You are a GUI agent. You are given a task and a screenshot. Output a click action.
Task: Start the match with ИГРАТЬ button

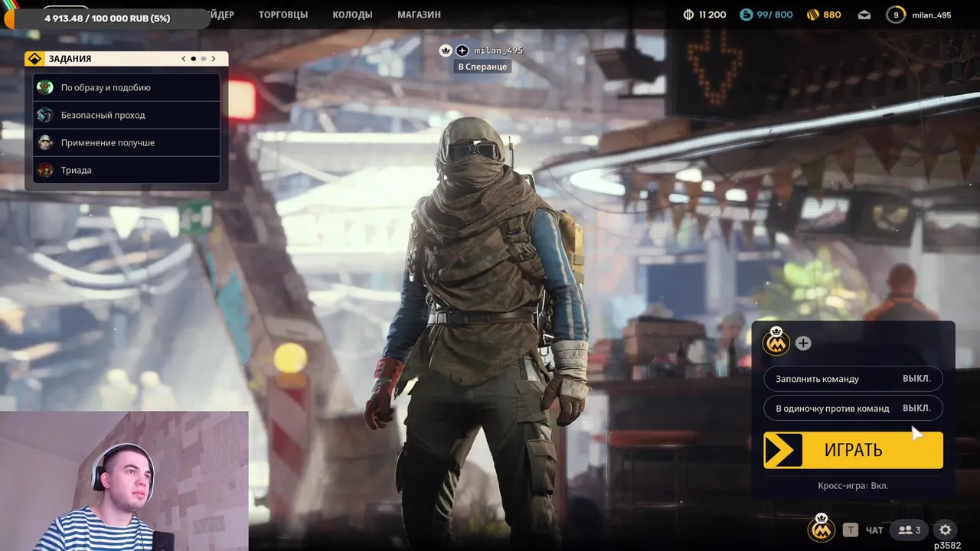(x=853, y=450)
